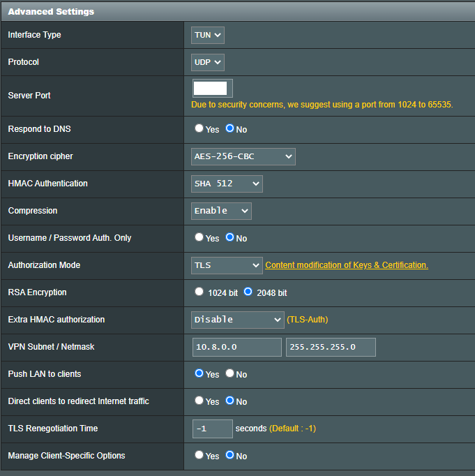Click the Server Port input field
The width and height of the screenshot is (475, 476).
[x=212, y=89]
